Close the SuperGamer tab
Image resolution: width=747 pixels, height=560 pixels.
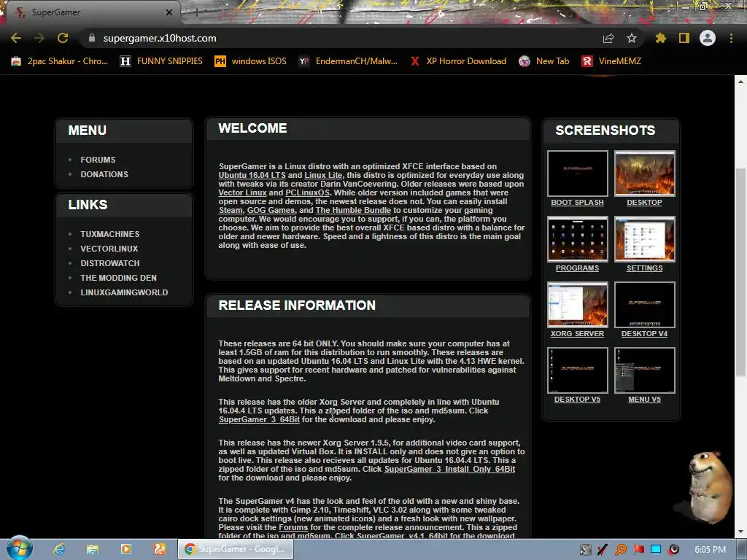(169, 12)
